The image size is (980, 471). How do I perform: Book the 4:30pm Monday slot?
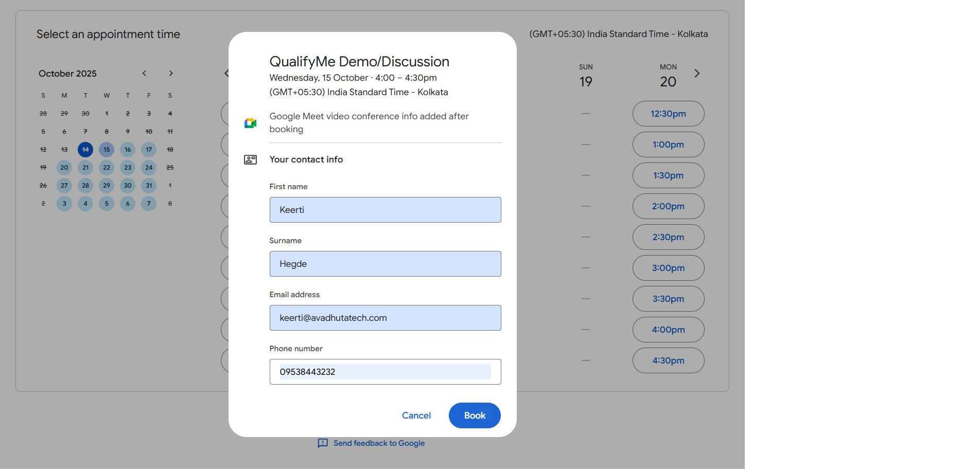668,360
